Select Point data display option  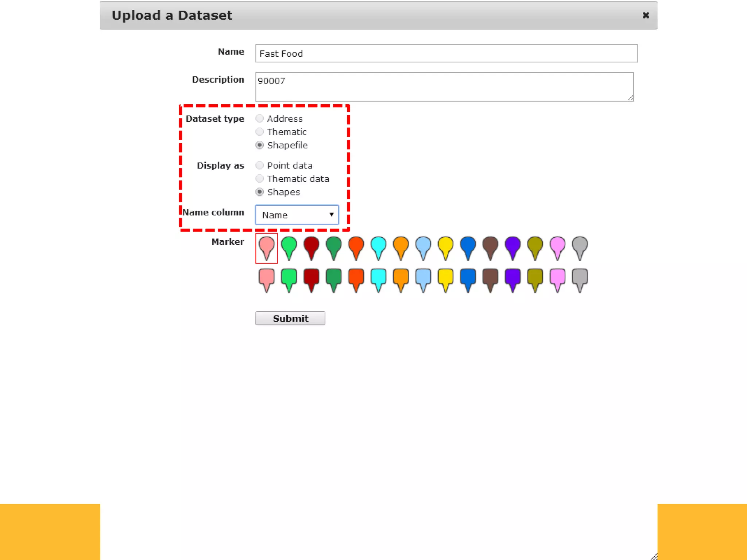point(259,165)
